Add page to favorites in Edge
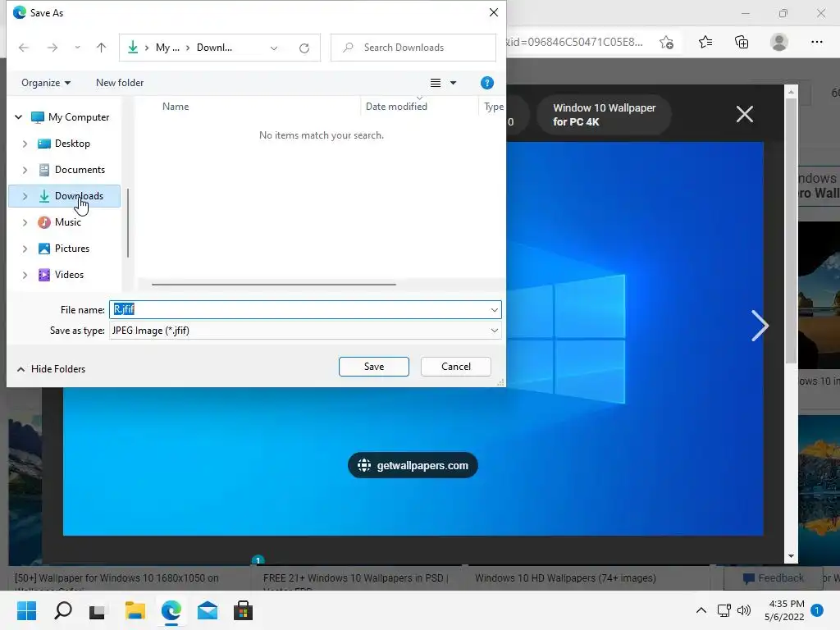The width and height of the screenshot is (840, 630). click(666, 43)
